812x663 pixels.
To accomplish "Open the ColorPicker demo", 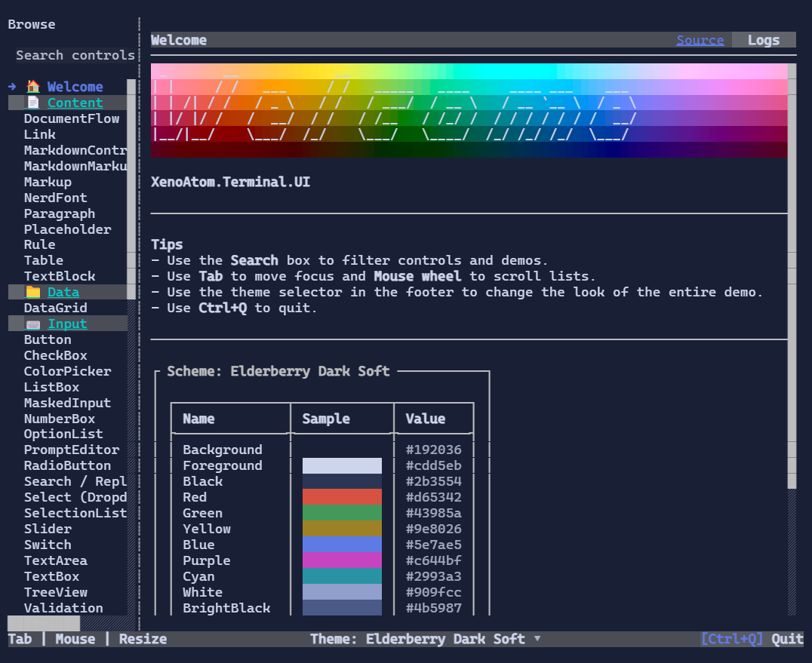I will (x=67, y=371).
